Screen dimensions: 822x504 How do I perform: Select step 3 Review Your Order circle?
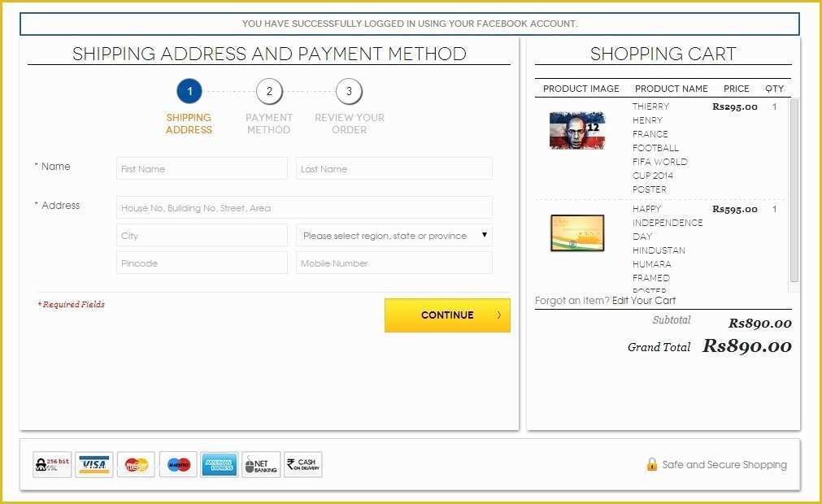[x=349, y=91]
